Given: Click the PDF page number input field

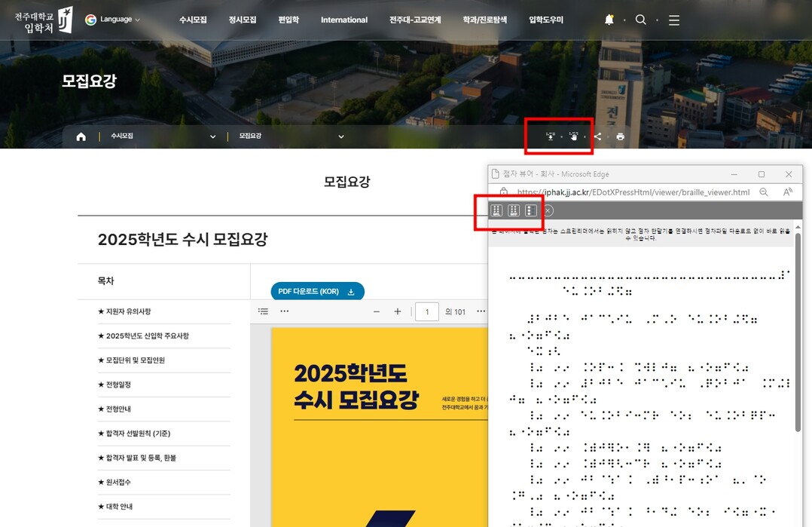Looking at the screenshot, I should coord(427,311).
